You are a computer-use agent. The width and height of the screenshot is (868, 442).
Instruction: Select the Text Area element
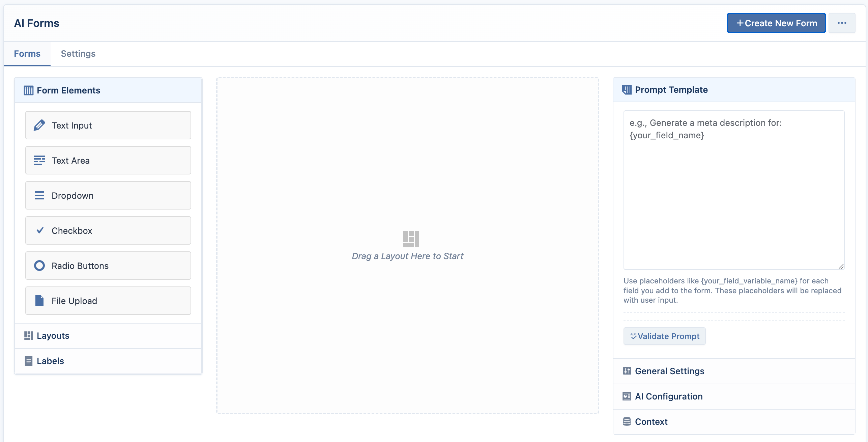[x=108, y=160]
